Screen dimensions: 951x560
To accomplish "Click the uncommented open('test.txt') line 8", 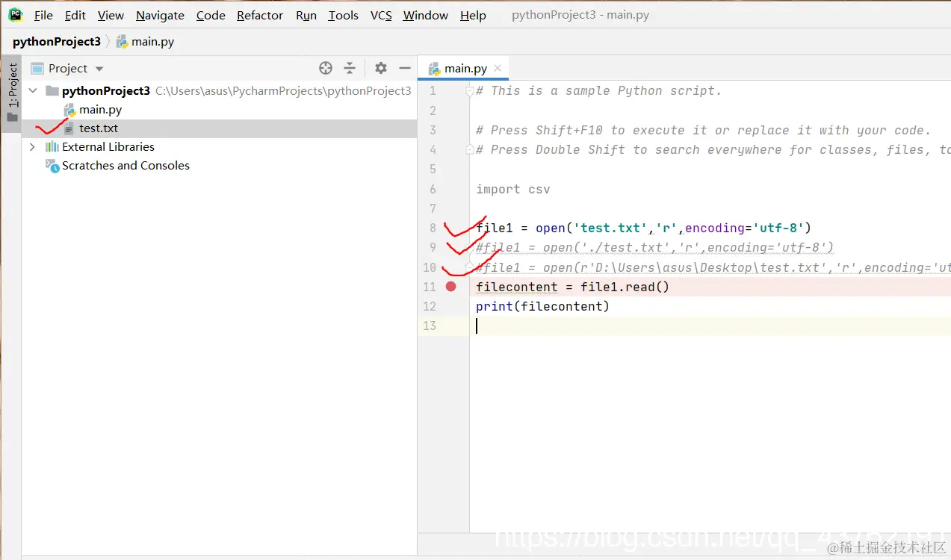I will coord(643,228).
